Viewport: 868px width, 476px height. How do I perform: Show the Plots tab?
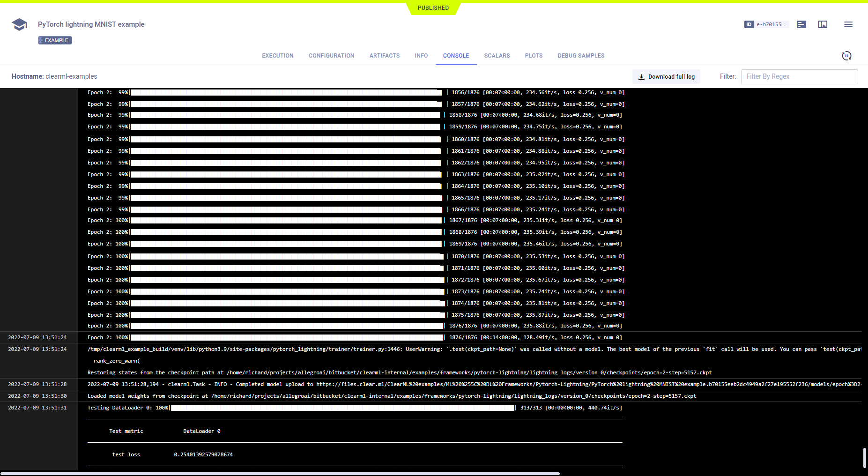click(534, 56)
